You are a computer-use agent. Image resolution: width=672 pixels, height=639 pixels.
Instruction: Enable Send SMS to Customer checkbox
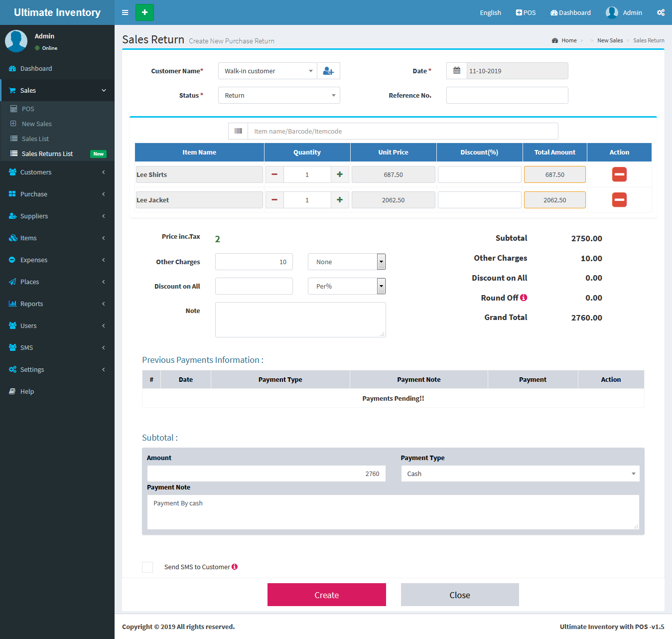(x=147, y=567)
